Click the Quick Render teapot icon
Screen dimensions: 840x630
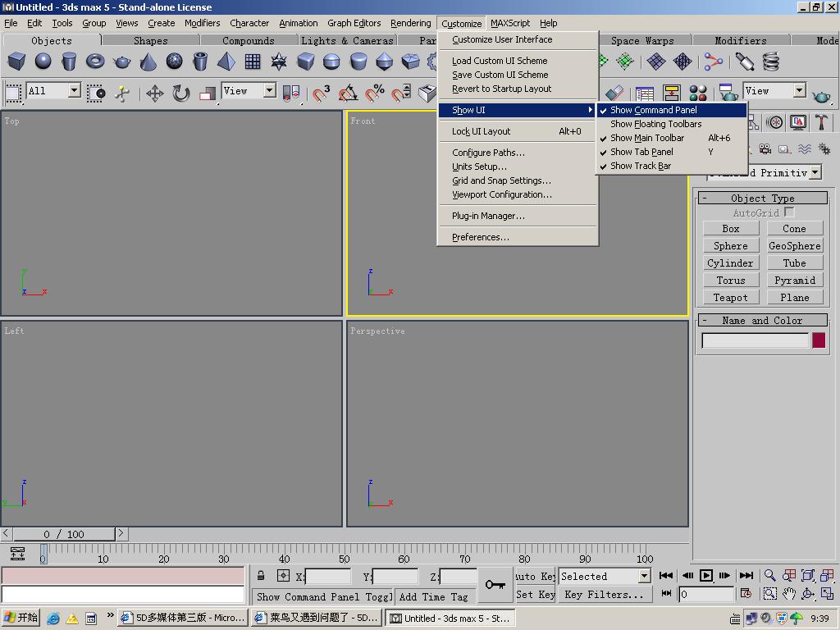click(x=820, y=97)
